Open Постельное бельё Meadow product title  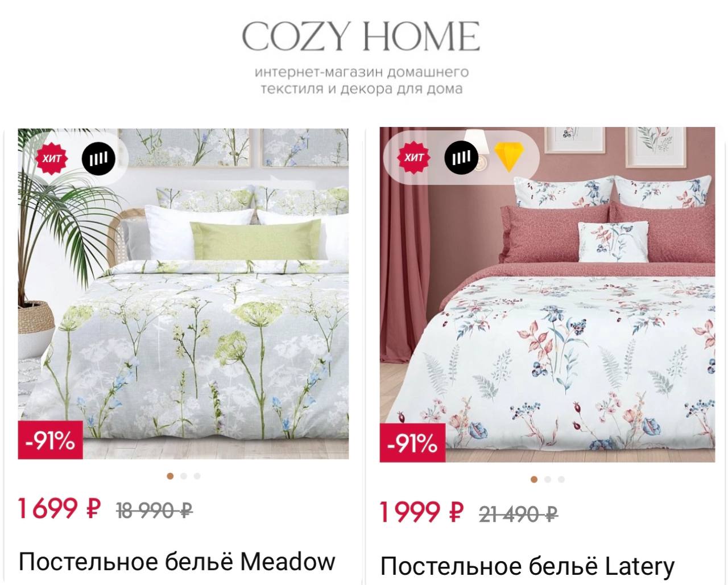tap(177, 562)
